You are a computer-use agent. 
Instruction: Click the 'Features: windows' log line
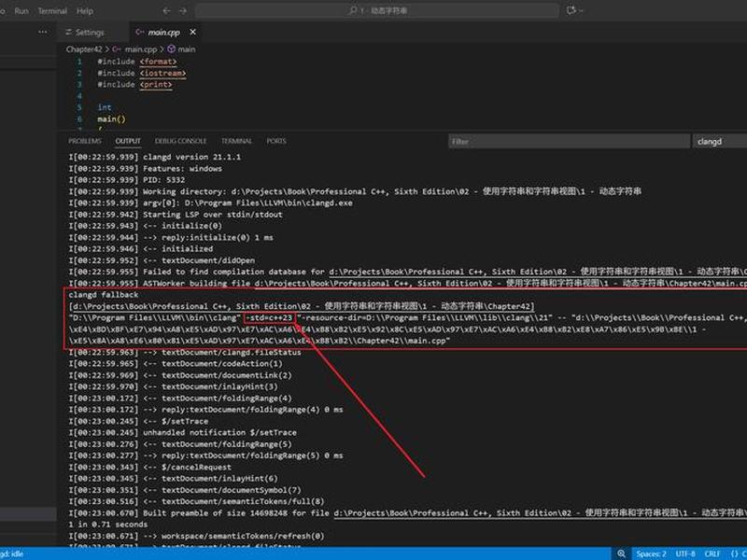[146, 169]
